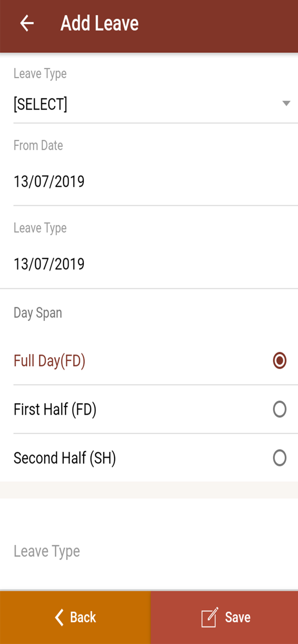Click the From Date label

(x=38, y=145)
